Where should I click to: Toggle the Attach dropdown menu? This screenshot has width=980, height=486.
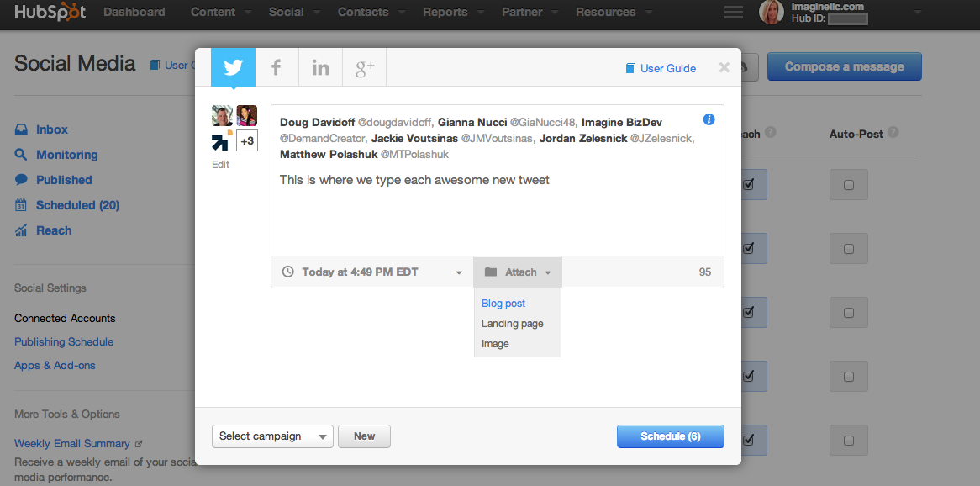(518, 272)
